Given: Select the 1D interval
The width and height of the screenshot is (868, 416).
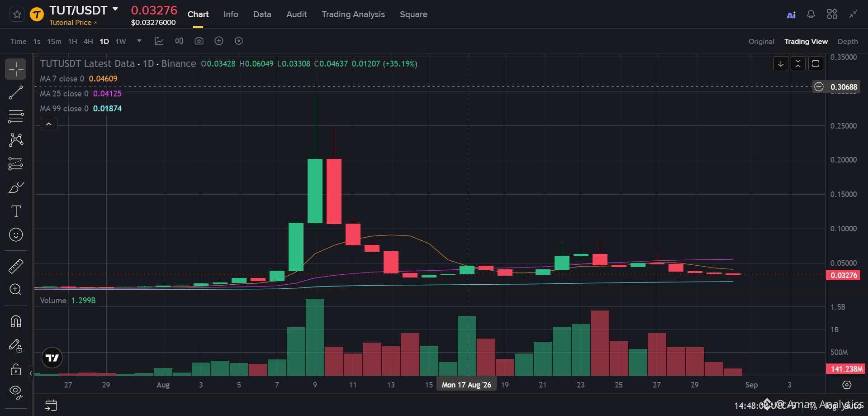Looking at the screenshot, I should click(x=104, y=41).
